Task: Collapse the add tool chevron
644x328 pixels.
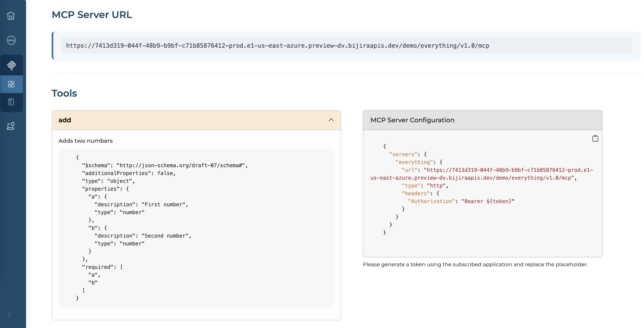Action: tap(331, 120)
